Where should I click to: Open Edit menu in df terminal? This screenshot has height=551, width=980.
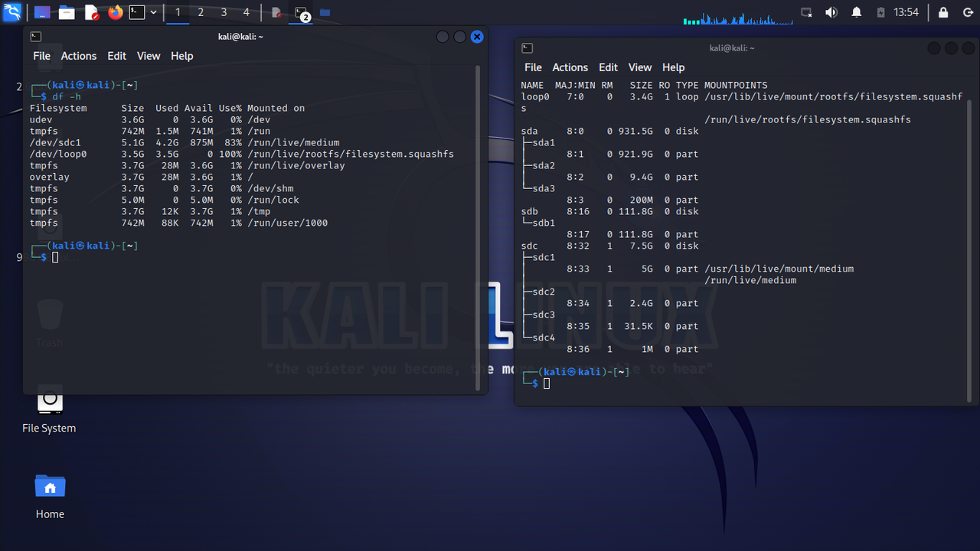tap(116, 56)
